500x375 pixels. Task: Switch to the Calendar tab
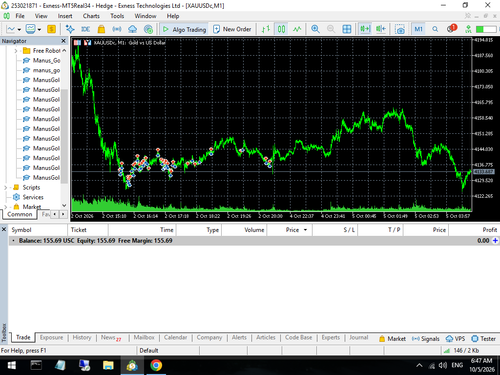coord(175,337)
